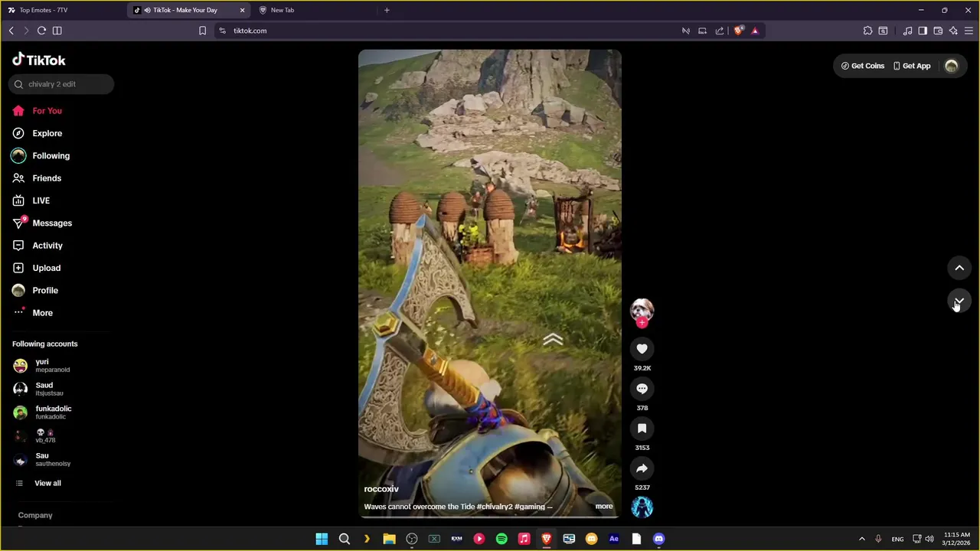Like the video with the heart icon
The image size is (980, 551).
click(642, 349)
